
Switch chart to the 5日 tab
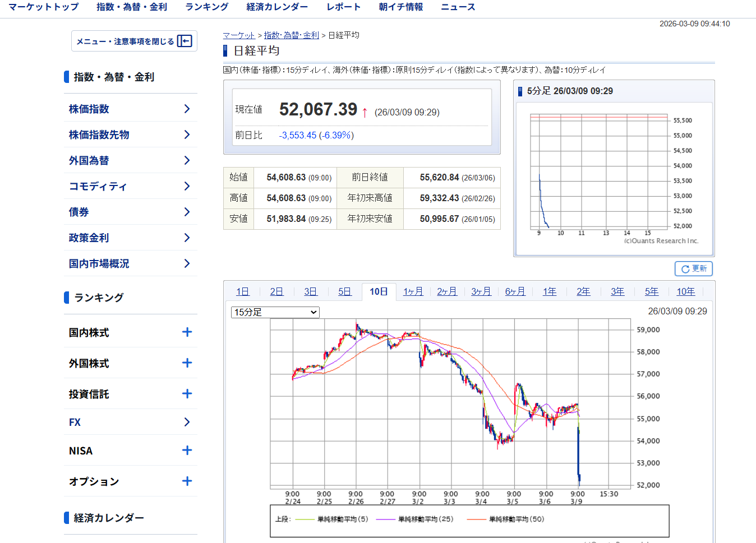click(x=345, y=291)
